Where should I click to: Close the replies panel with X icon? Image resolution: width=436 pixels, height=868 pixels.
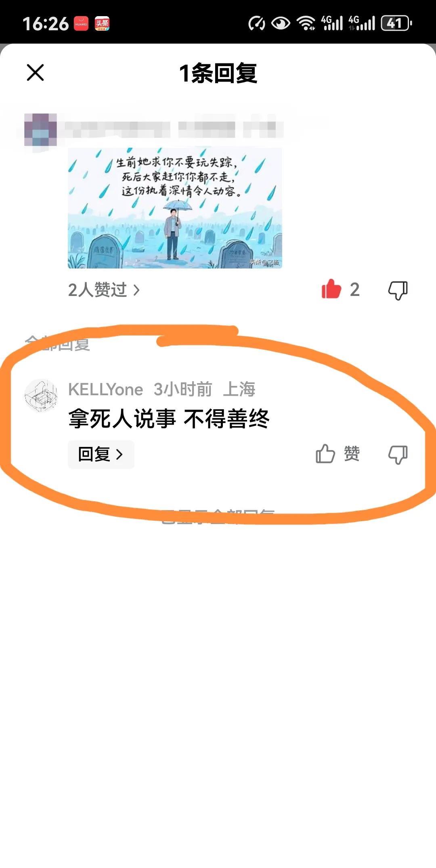(x=35, y=73)
